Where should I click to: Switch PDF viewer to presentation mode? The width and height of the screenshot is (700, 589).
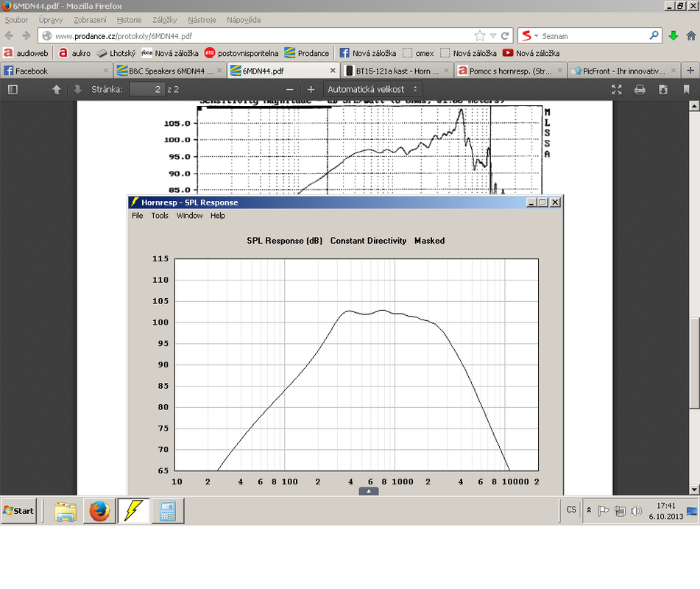[617, 89]
